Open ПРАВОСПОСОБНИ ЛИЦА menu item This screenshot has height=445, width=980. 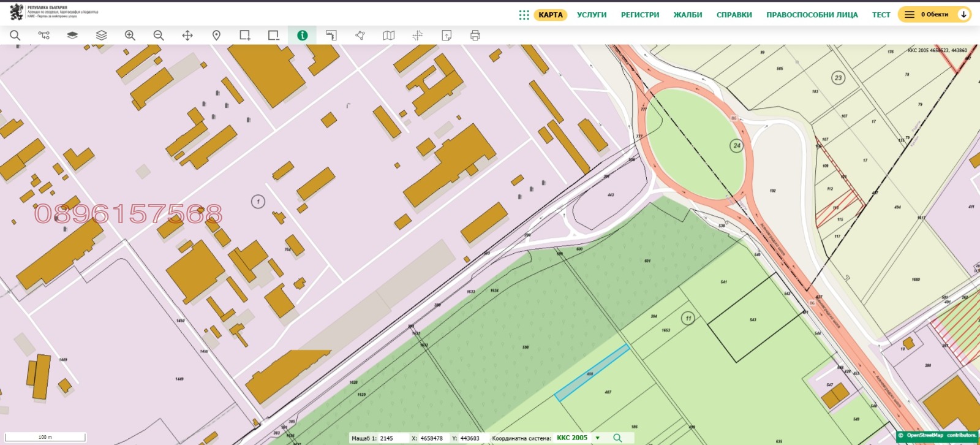pyautogui.click(x=812, y=15)
